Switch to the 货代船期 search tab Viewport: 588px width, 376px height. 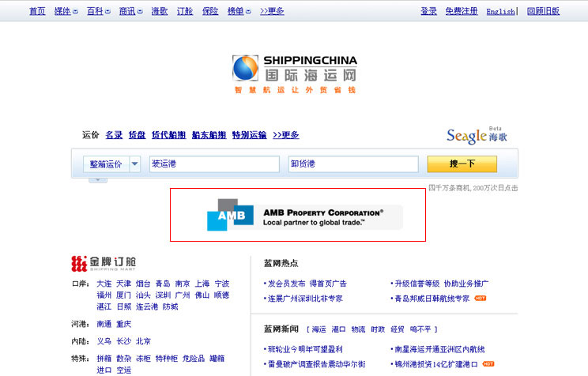tap(168, 135)
